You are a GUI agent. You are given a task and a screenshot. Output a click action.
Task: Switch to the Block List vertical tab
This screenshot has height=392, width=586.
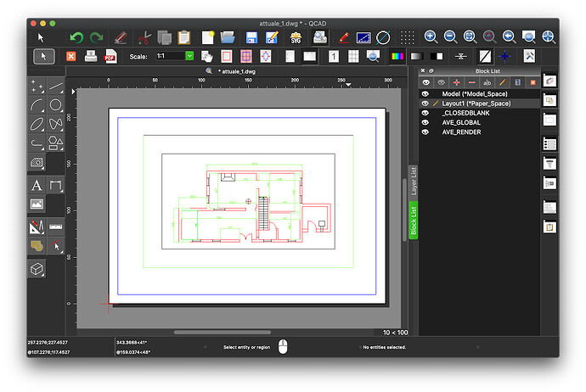[414, 221]
